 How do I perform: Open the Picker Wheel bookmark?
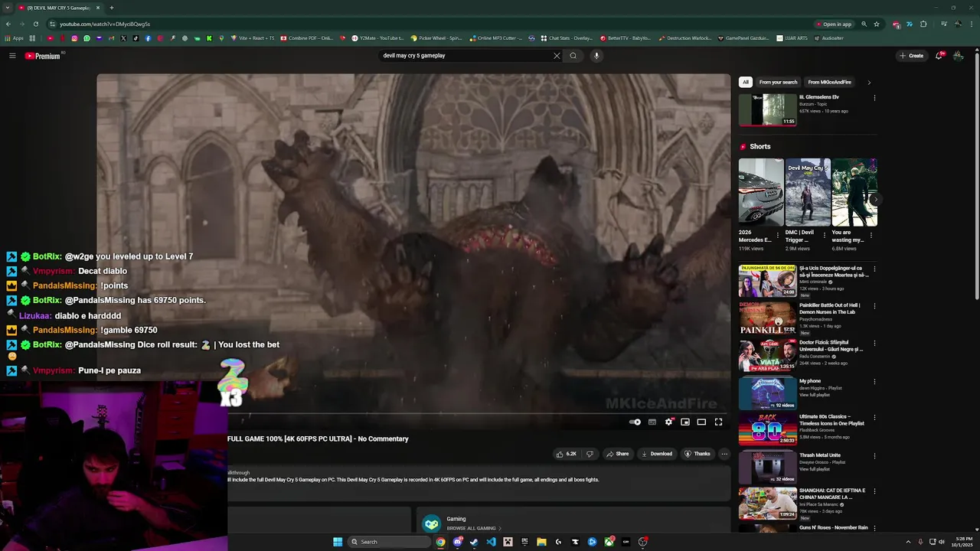[436, 38]
